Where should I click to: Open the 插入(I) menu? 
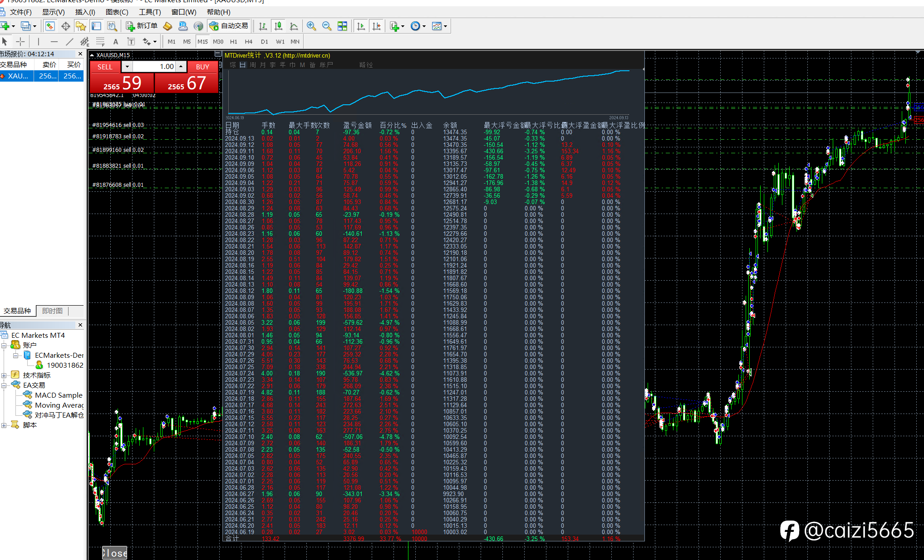point(85,12)
